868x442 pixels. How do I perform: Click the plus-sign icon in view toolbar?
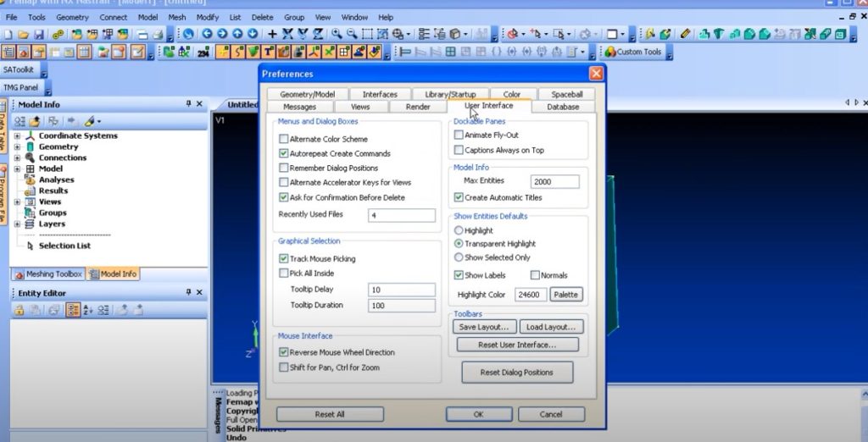click(x=272, y=35)
